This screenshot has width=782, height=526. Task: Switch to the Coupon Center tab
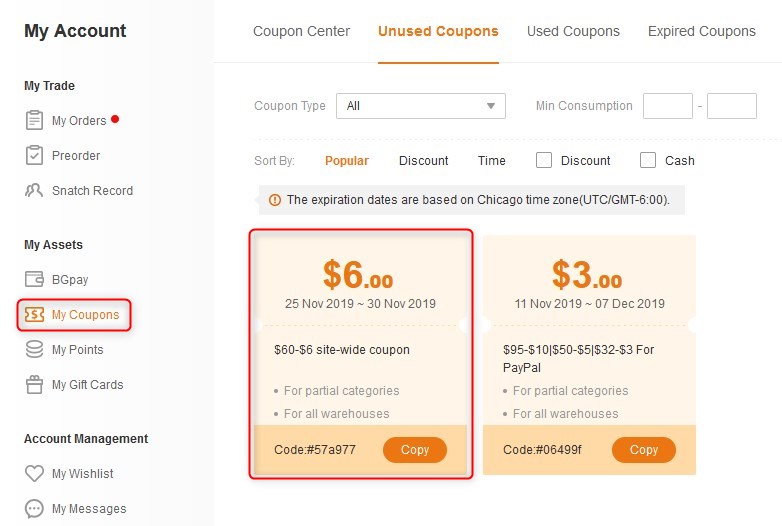point(301,31)
